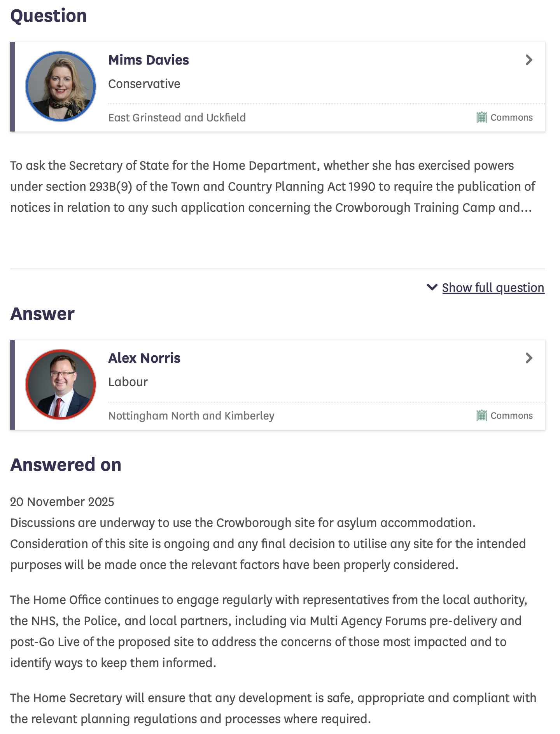560x734 pixels.
Task: Expand using the down chevron beside Show full question
Action: click(432, 287)
